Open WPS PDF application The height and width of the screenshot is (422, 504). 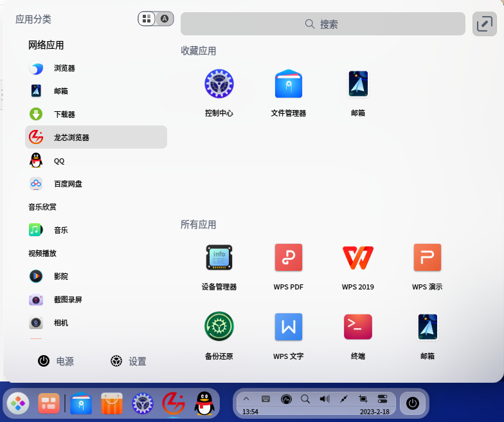click(288, 267)
